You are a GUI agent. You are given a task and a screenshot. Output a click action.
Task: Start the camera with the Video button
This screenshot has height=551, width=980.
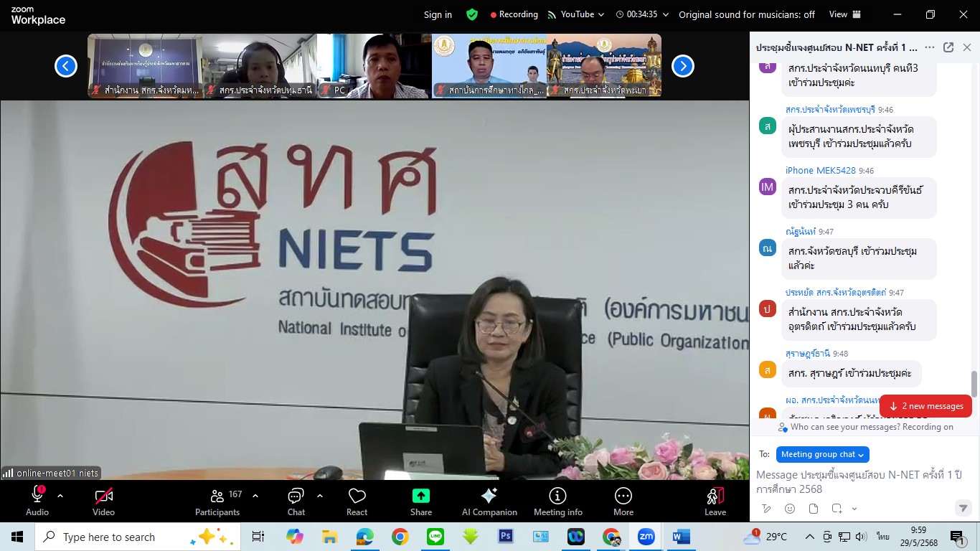pyautogui.click(x=103, y=501)
